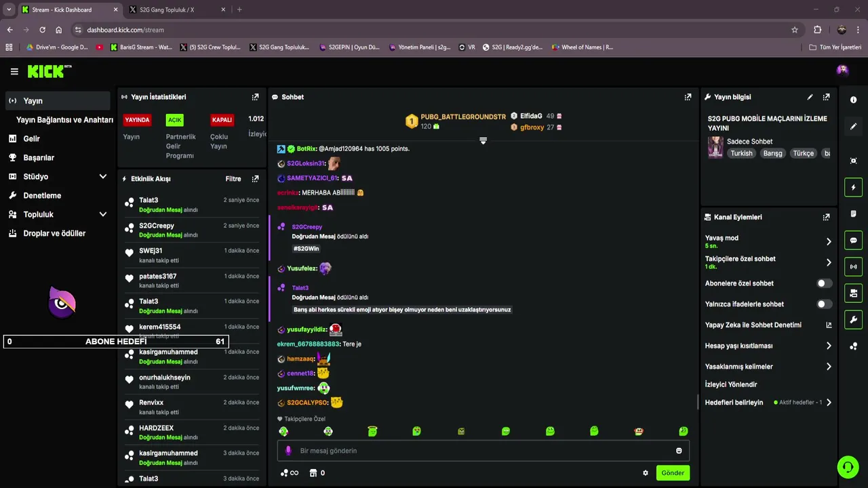868x488 pixels.
Task: Click the shop icon showing 0
Action: 317,473
